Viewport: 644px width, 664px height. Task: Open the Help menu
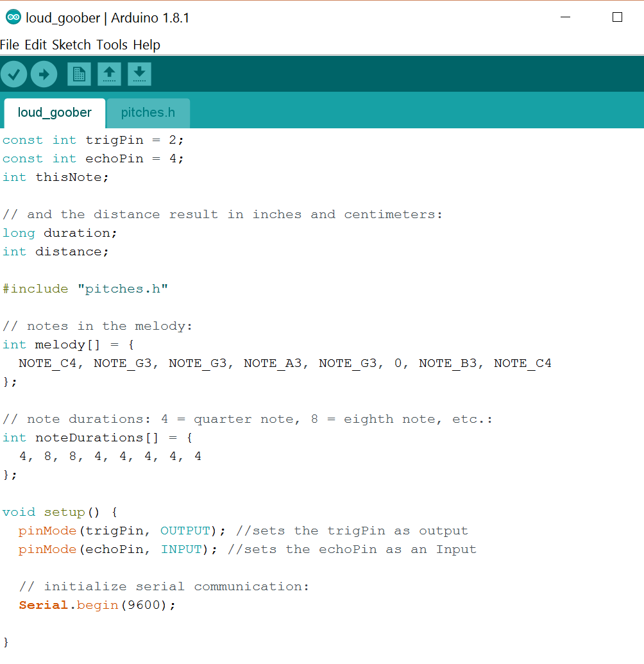(146, 45)
